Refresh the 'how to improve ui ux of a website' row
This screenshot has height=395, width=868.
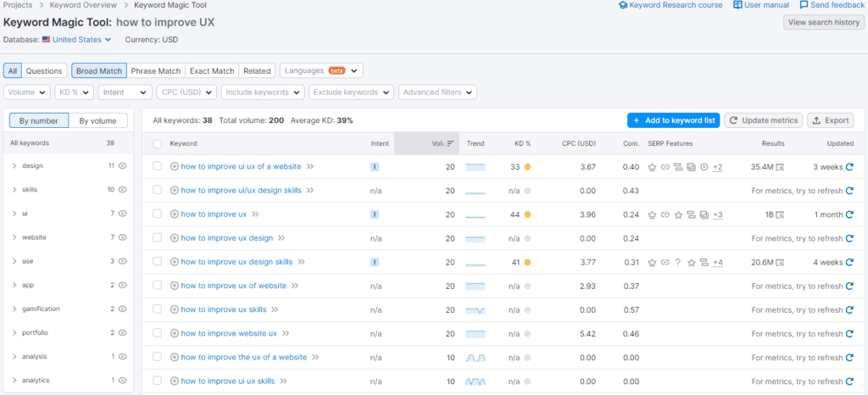point(849,167)
